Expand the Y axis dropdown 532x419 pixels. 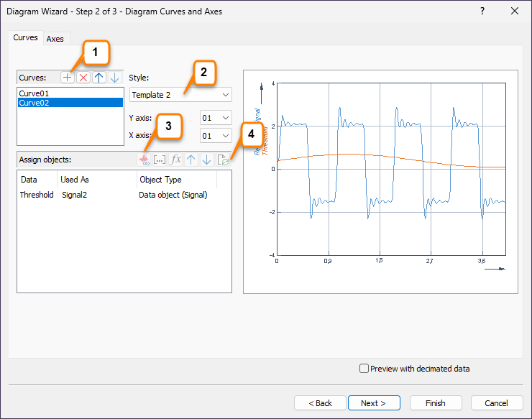click(x=216, y=118)
